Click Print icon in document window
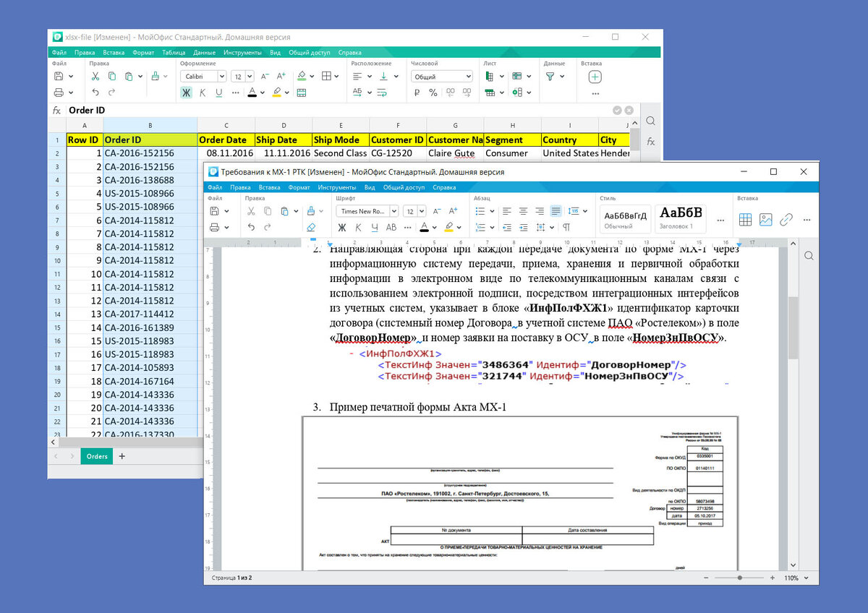The width and height of the screenshot is (868, 613). pos(215,227)
